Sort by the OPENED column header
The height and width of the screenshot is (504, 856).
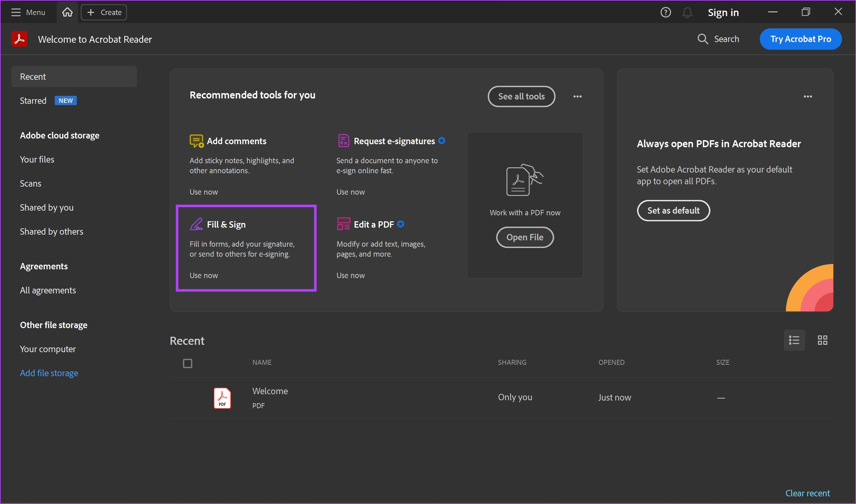click(611, 362)
